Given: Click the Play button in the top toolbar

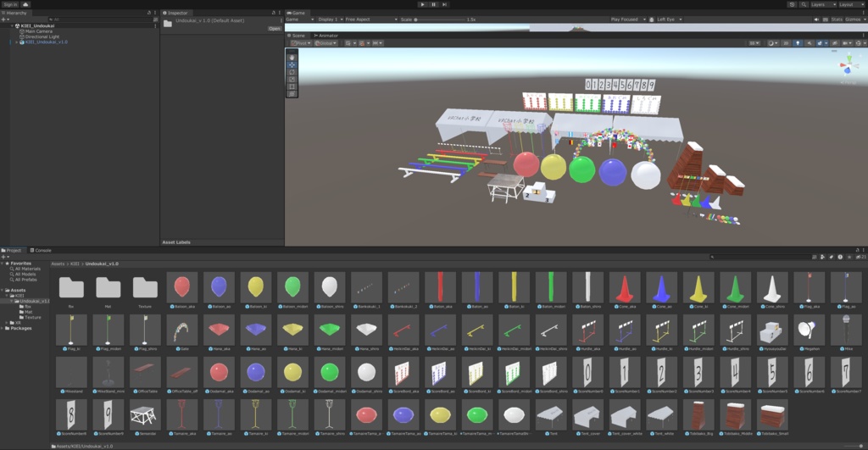Looking at the screenshot, I should pos(422,4).
